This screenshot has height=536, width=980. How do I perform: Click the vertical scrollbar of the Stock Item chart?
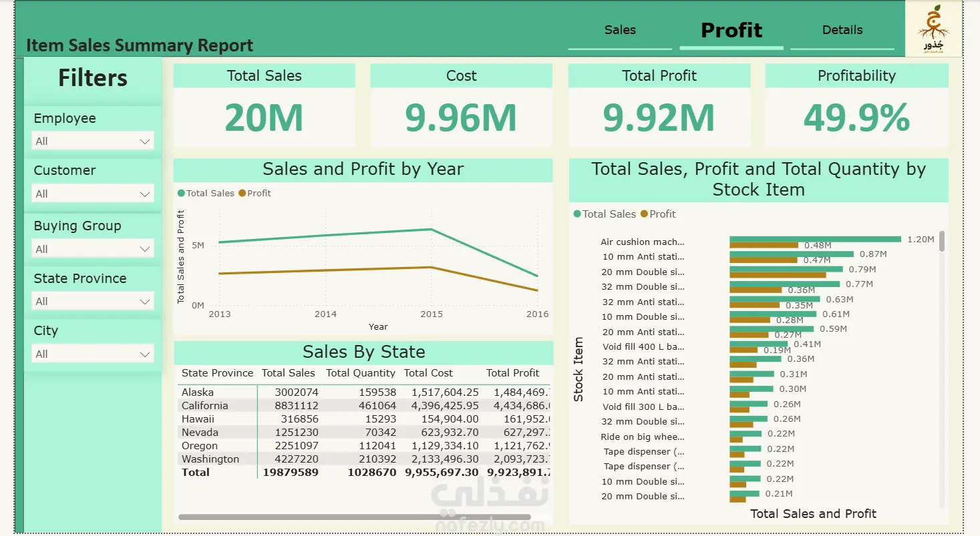pos(942,242)
